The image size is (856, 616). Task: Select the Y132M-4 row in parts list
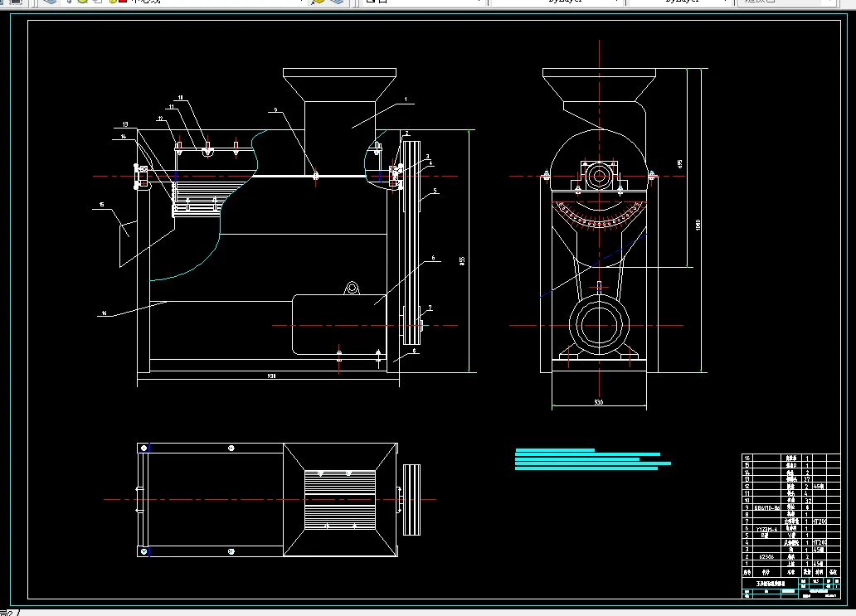(790, 529)
